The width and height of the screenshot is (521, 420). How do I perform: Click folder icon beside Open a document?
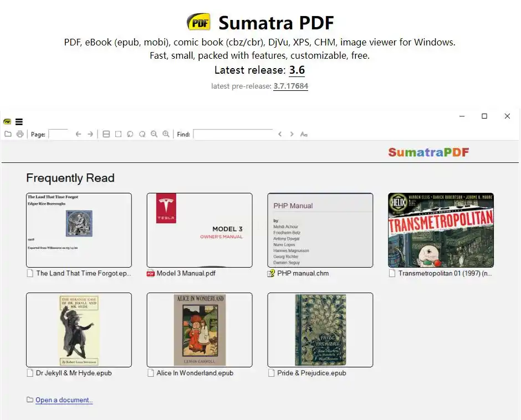tap(30, 399)
